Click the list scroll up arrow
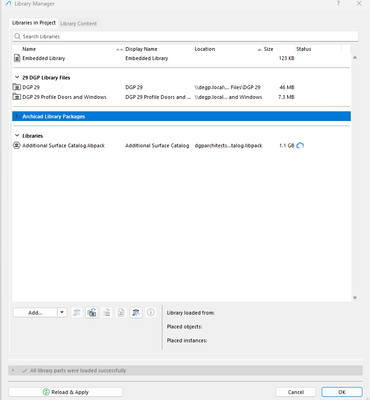The image size is (370, 400). coord(355,58)
